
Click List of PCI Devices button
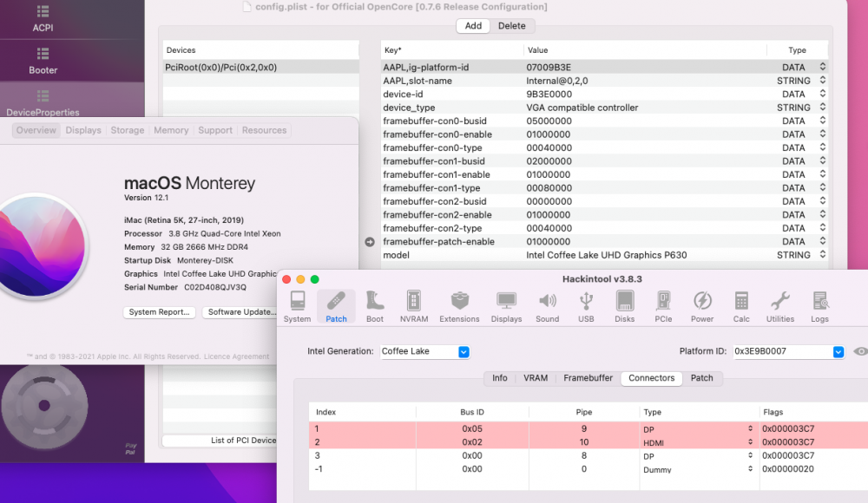(220, 441)
